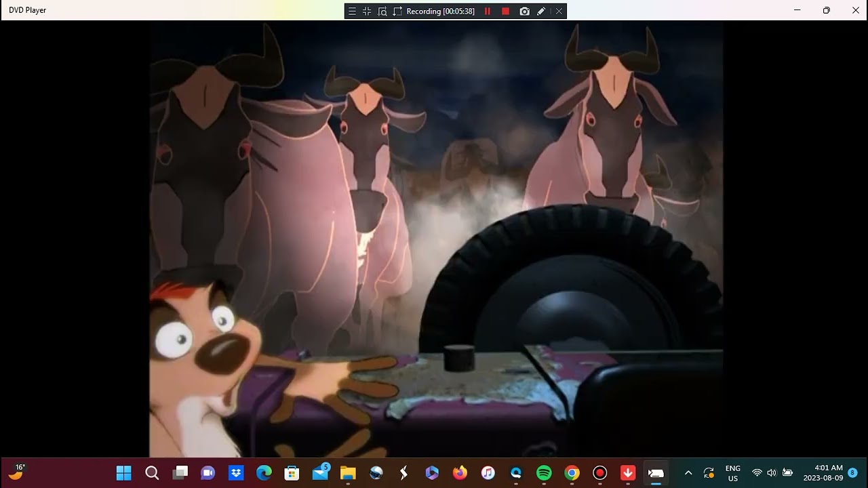
Task: Open File Explorer from taskbar
Action: [348, 473]
